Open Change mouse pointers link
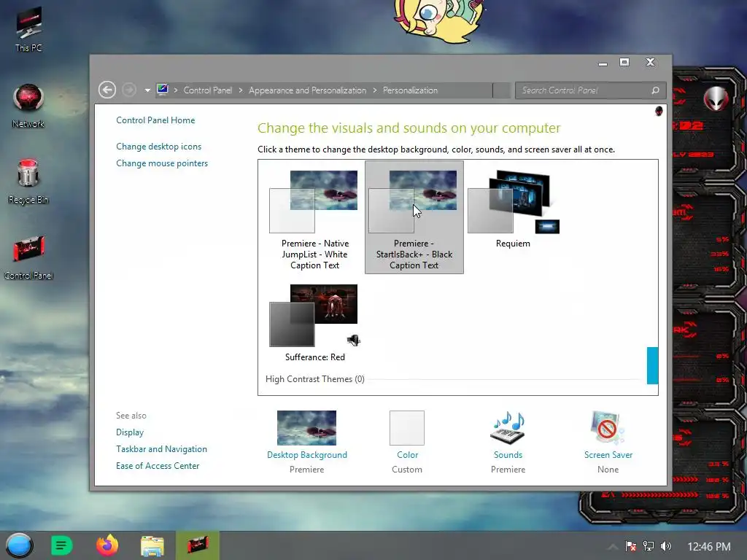The height and width of the screenshot is (560, 747). [162, 163]
